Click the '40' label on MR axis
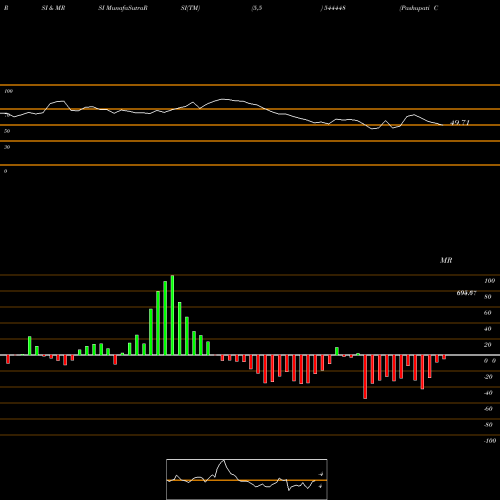This screenshot has width=500, height=500. click(x=488, y=329)
